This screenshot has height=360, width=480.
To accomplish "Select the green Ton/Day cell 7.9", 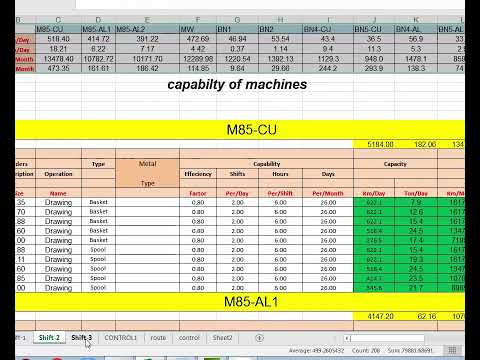I will click(416, 202).
